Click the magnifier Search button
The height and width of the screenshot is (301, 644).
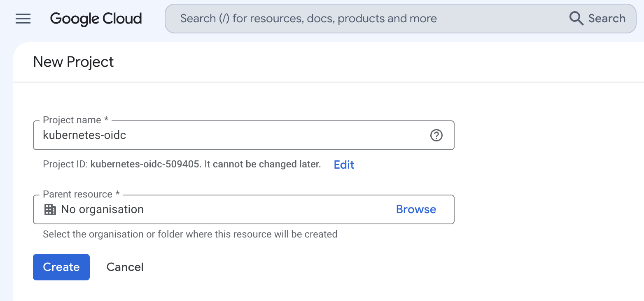point(597,19)
